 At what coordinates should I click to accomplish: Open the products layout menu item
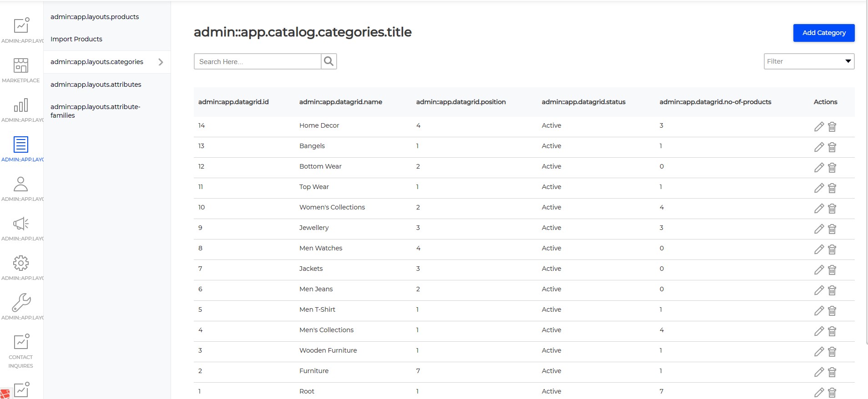tap(95, 17)
